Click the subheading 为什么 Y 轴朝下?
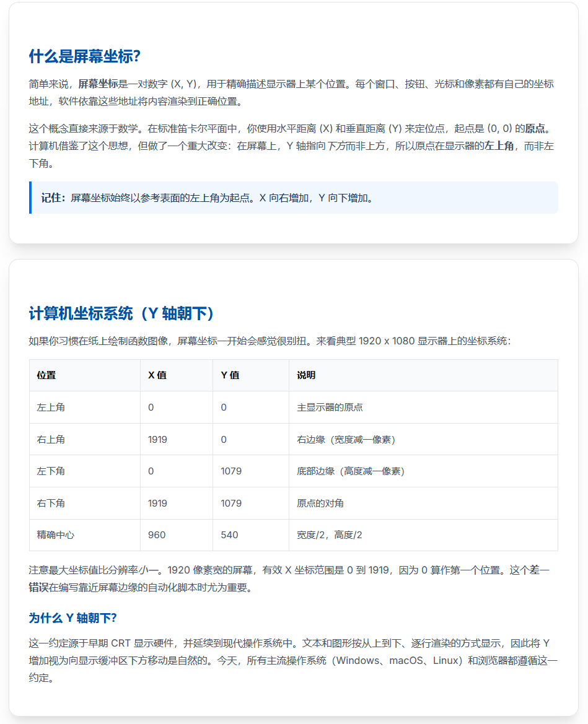This screenshot has width=588, height=724. (72, 618)
